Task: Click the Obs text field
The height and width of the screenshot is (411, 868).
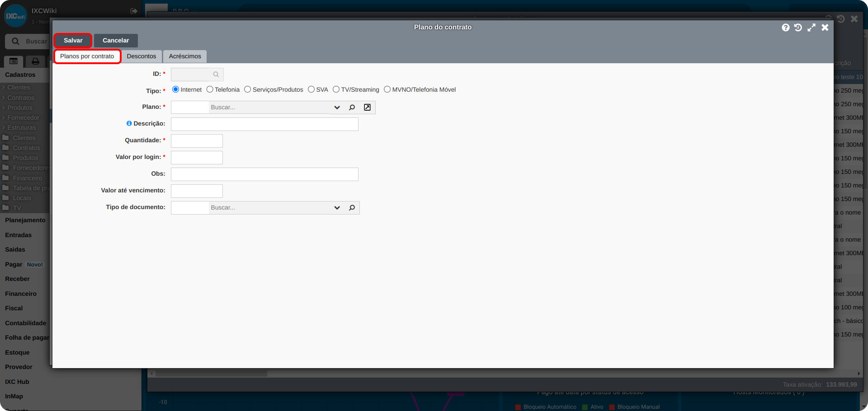Action: tap(264, 174)
